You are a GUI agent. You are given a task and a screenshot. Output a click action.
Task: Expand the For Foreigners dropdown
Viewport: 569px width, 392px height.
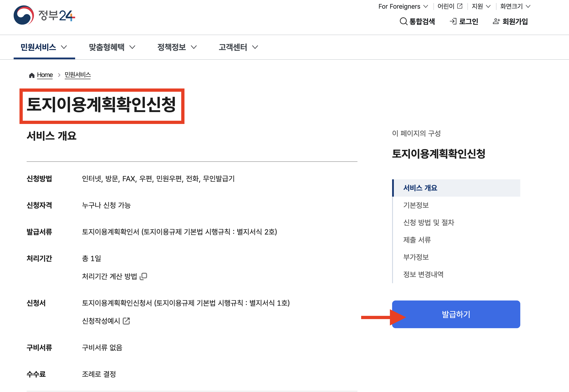point(426,6)
